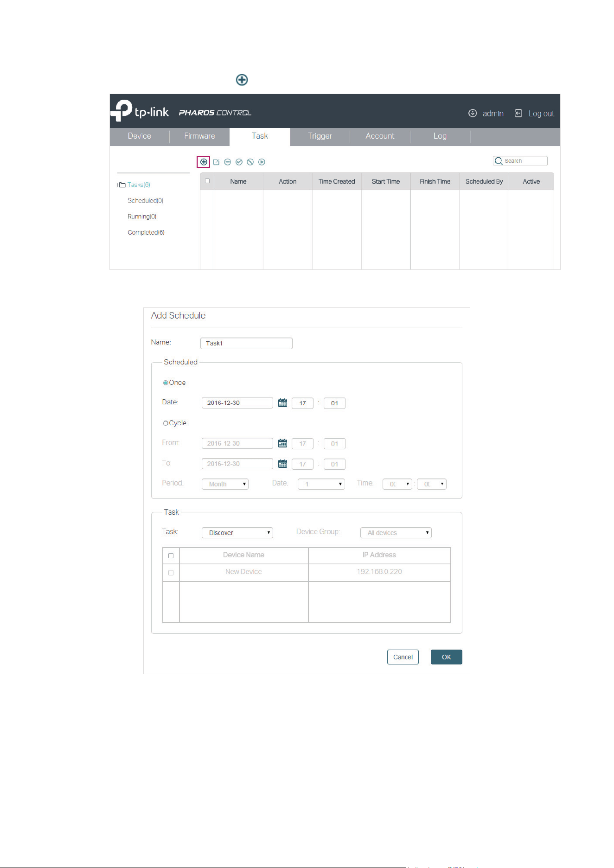
Task: Open Device Group All devices dropdown
Action: pos(396,533)
